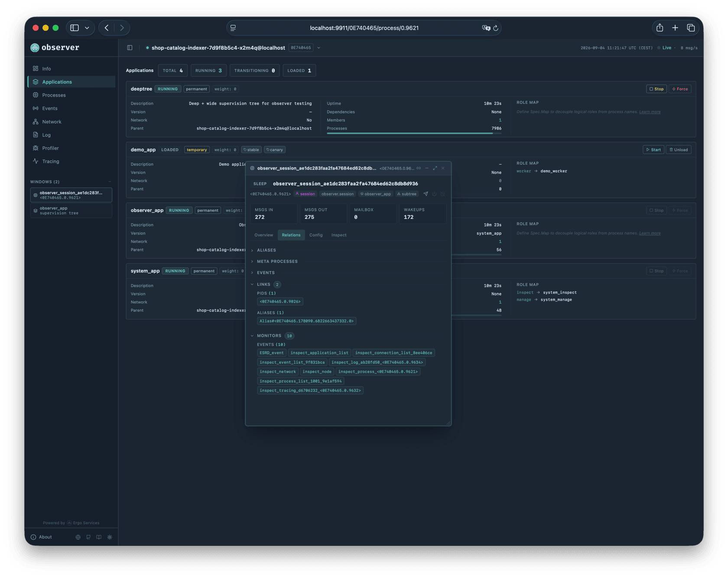Unload the demo_app application
728x578 pixels.
[x=679, y=150]
